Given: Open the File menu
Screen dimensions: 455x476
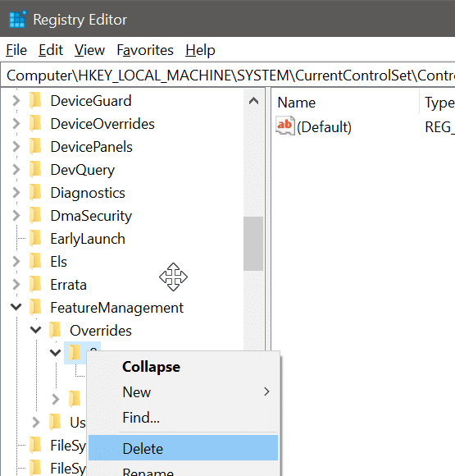Looking at the screenshot, I should (16, 50).
